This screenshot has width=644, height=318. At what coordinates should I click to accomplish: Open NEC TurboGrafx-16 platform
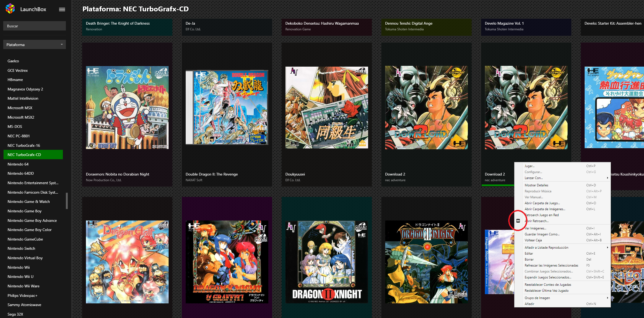33,145
